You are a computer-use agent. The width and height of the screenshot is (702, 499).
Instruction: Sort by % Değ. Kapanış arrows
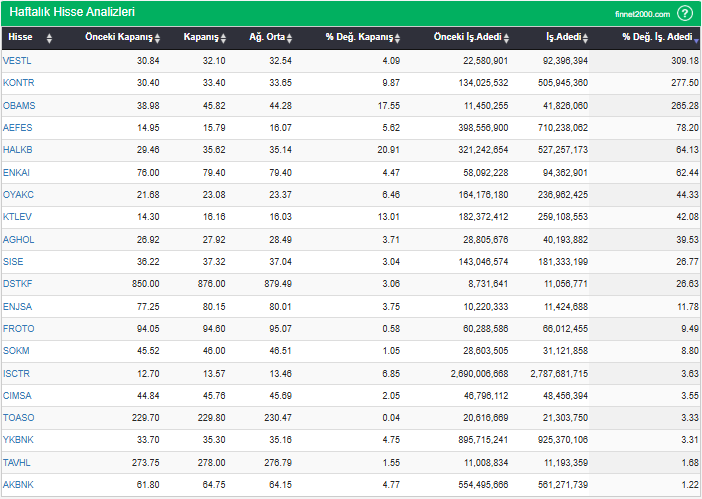click(397, 38)
